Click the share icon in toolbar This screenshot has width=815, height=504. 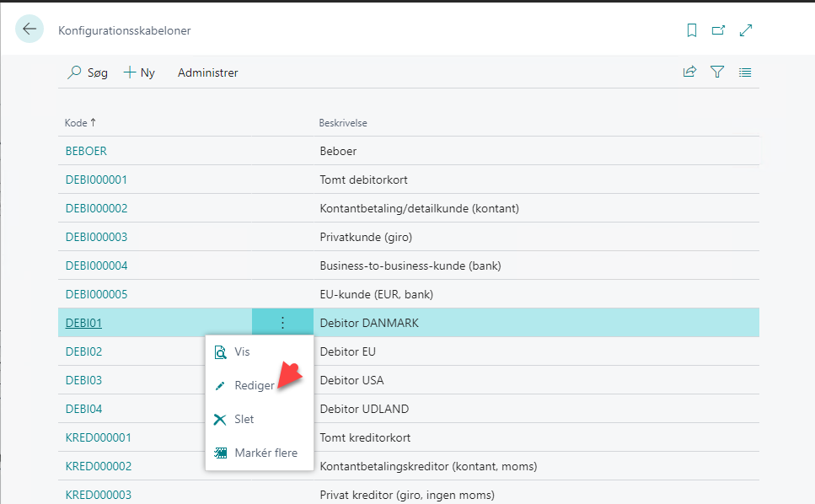point(689,72)
